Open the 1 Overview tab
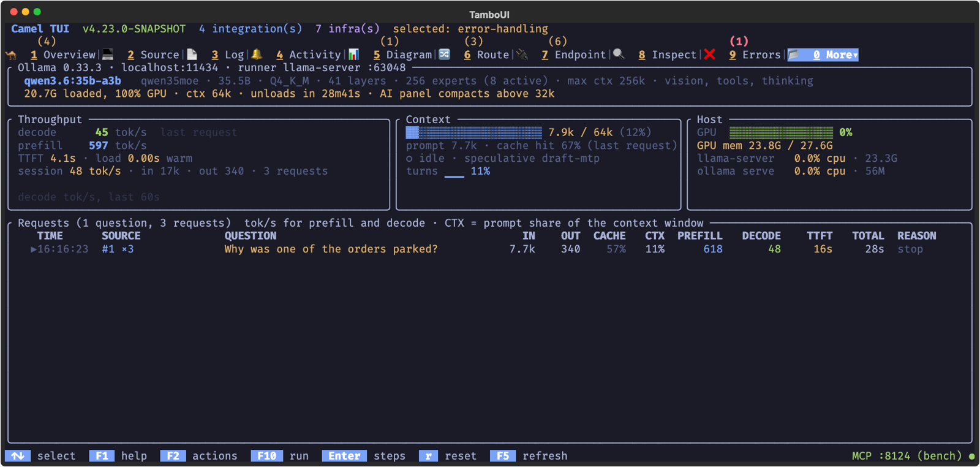Screen dimensions: 980x467 pos(63,55)
